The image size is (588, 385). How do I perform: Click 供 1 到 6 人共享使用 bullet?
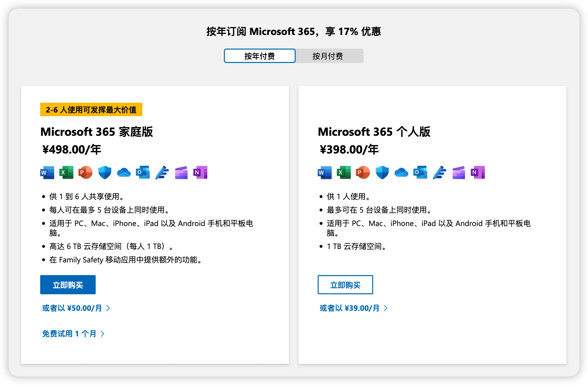86,197
